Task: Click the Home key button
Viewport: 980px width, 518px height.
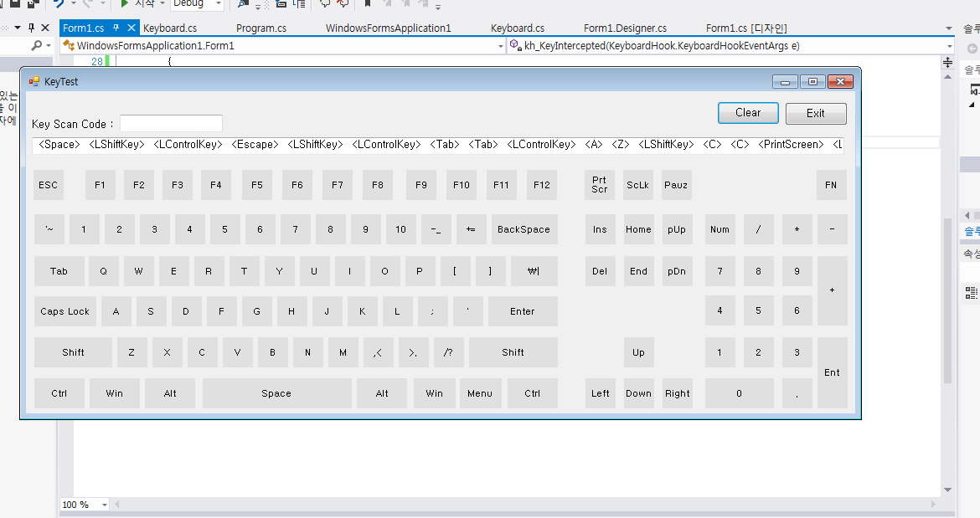Action: click(x=639, y=229)
